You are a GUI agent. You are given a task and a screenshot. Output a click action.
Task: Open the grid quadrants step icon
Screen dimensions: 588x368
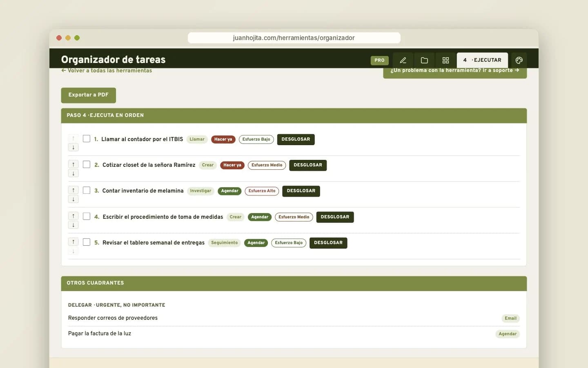[445, 60]
